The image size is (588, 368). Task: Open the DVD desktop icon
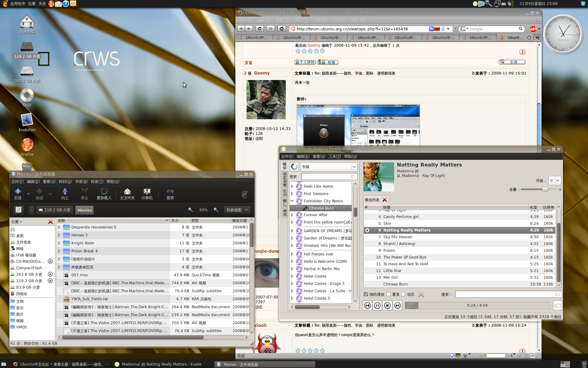click(27, 98)
